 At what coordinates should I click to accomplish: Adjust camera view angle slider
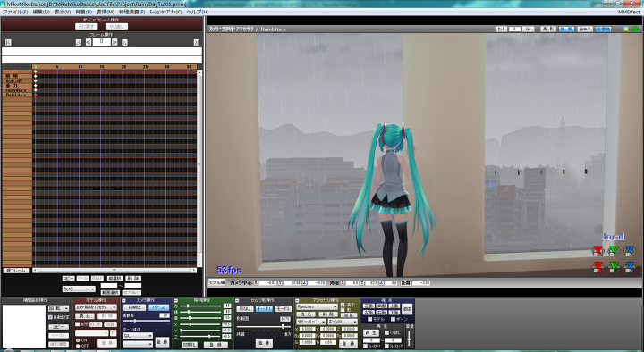pyautogui.click(x=146, y=322)
